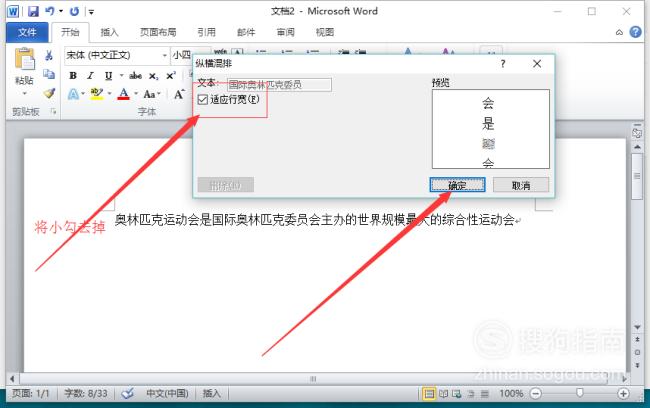The image size is (650, 408).
Task: Switch to the 邮件 (Mailings) tab
Action: [246, 32]
